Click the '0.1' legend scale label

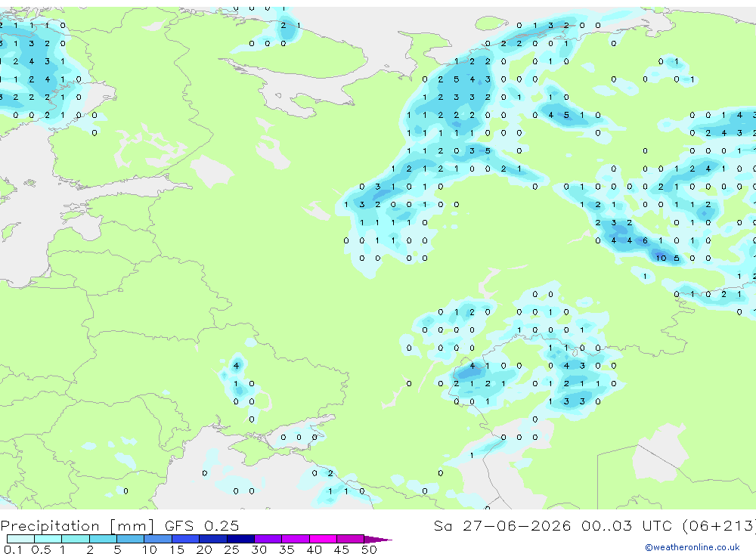[13, 549]
